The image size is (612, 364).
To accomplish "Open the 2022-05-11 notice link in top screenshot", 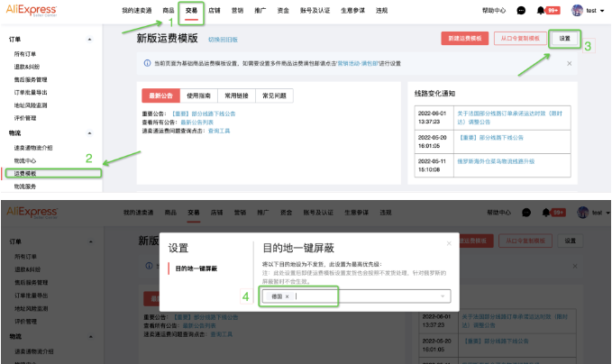I will point(496,161).
